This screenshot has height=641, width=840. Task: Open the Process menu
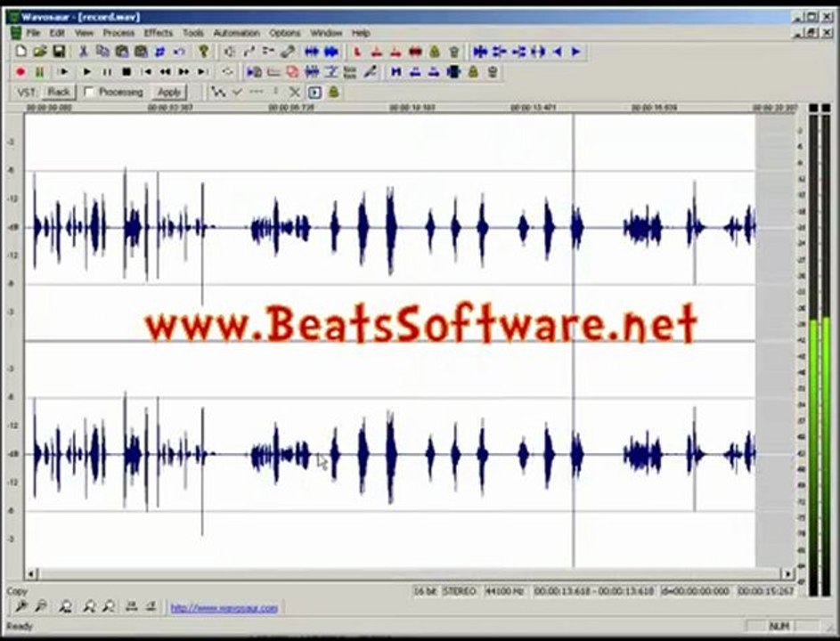pyautogui.click(x=119, y=33)
